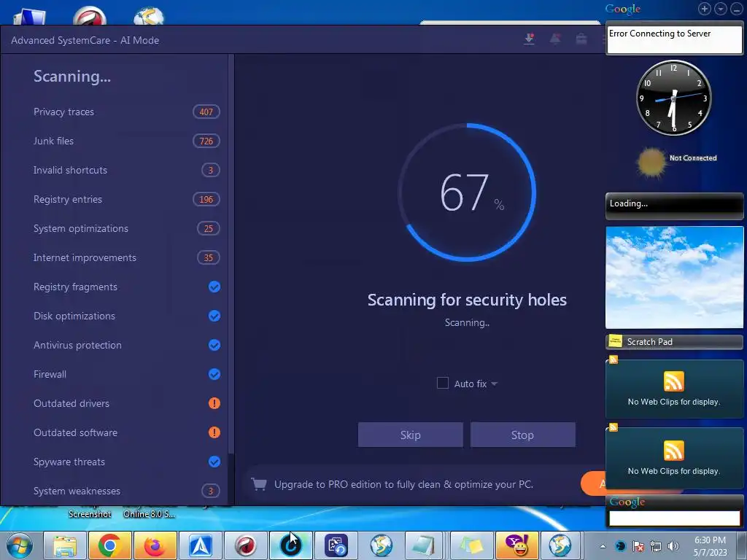Click the Antivirus protection blue checkmark

pyautogui.click(x=214, y=345)
